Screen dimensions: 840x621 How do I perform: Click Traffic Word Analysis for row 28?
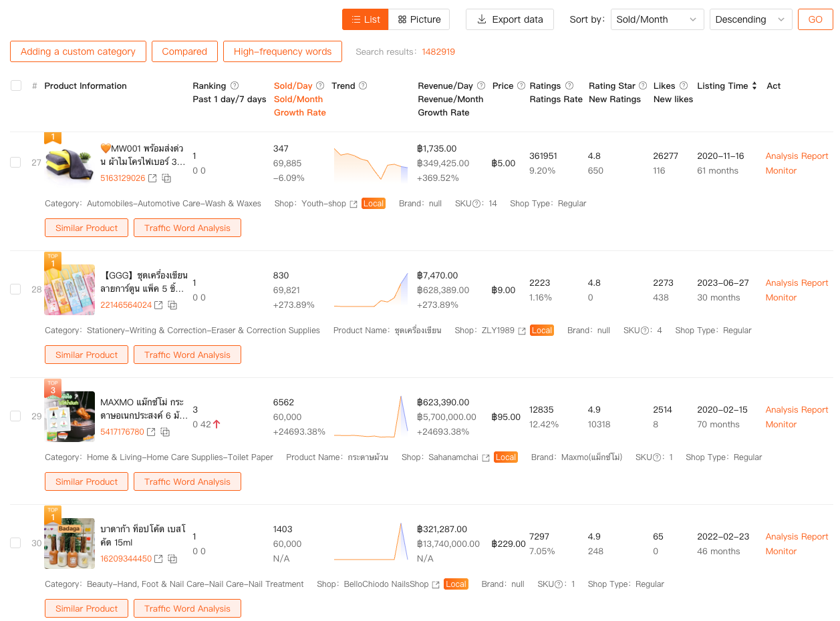tap(187, 355)
